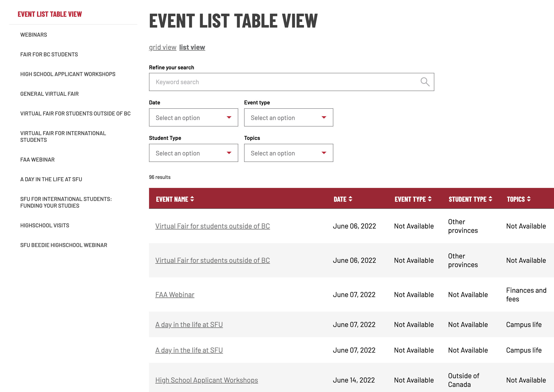Open the Event type dropdown
554x392 pixels.
(x=288, y=118)
